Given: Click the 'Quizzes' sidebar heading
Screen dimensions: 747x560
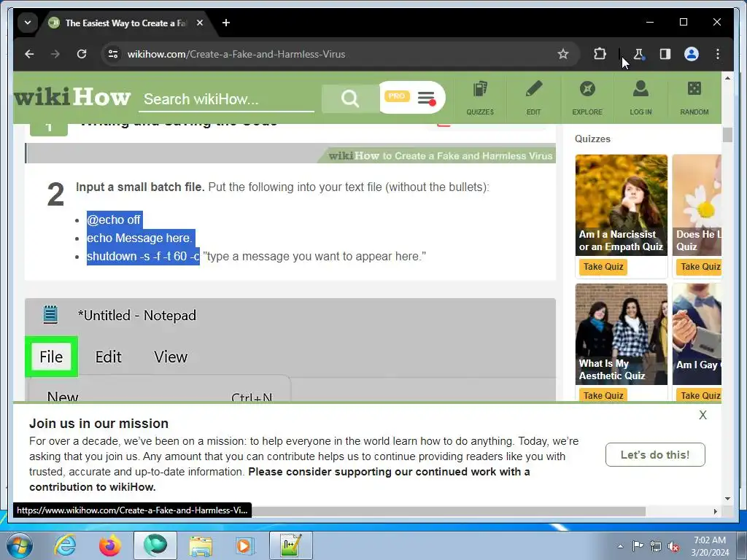Looking at the screenshot, I should (592, 139).
